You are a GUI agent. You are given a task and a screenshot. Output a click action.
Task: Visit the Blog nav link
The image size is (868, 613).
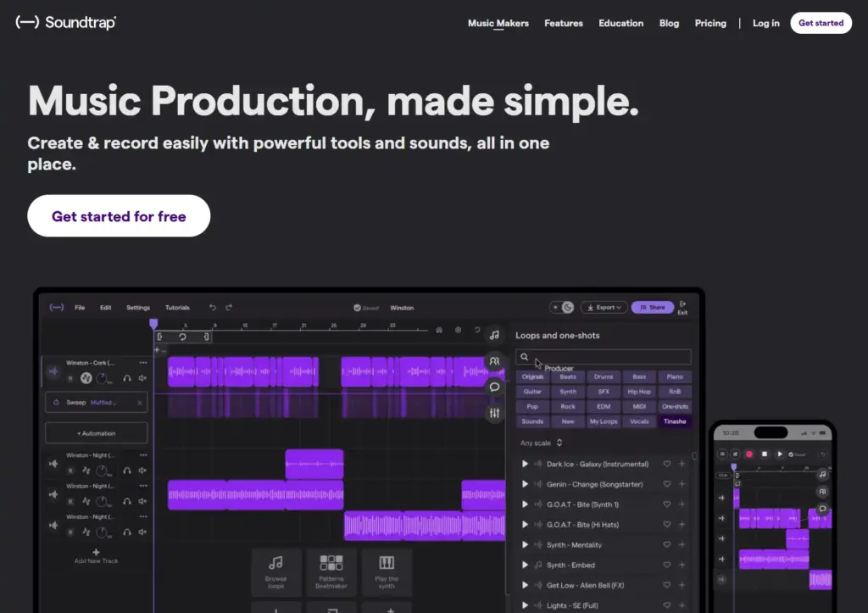point(669,23)
